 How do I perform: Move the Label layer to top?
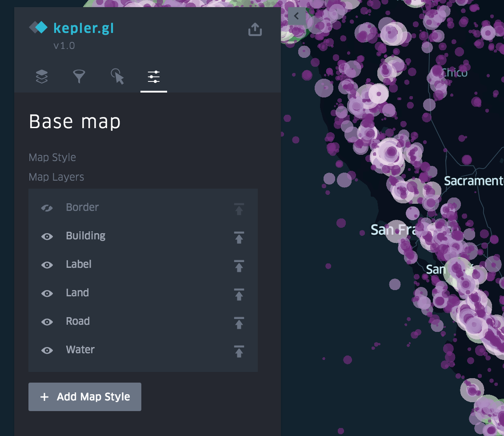(239, 266)
